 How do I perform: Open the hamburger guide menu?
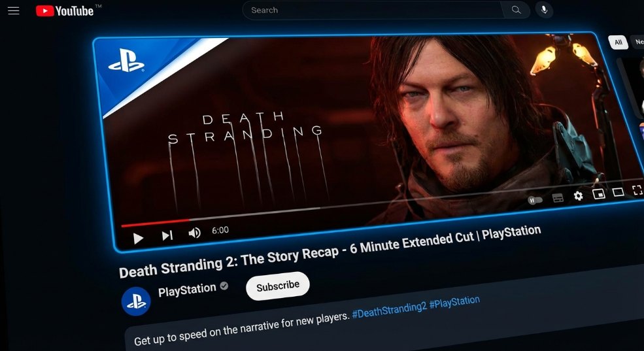14,10
